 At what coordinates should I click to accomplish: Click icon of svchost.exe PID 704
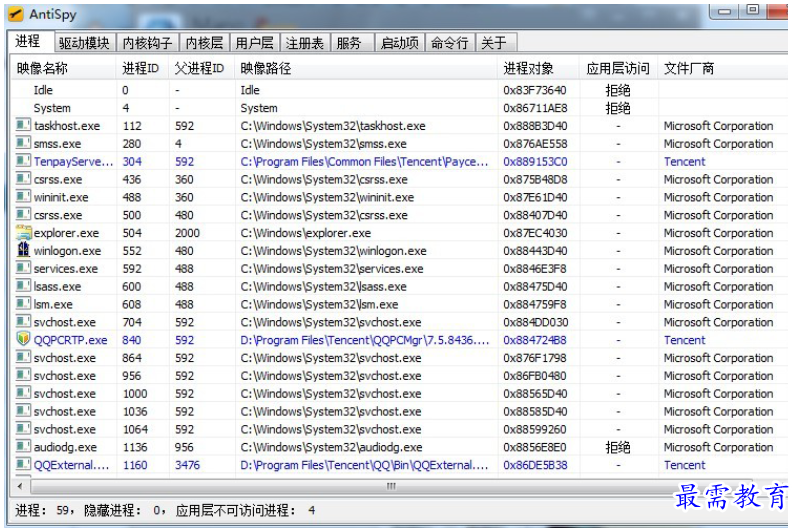[x=23, y=321]
